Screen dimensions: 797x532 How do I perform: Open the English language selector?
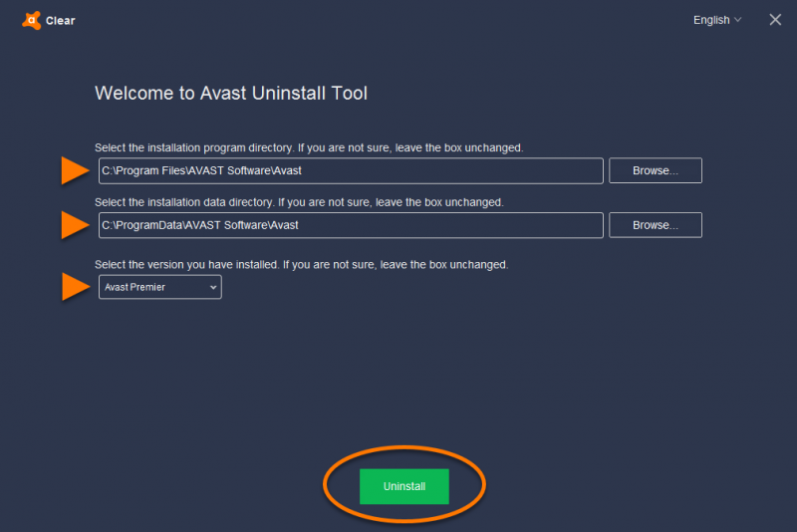click(711, 20)
